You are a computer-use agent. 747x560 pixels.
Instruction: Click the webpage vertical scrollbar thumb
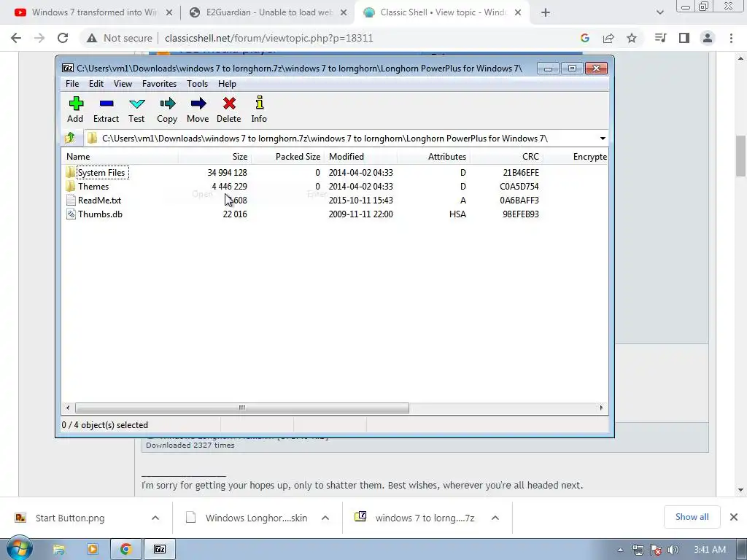740,156
